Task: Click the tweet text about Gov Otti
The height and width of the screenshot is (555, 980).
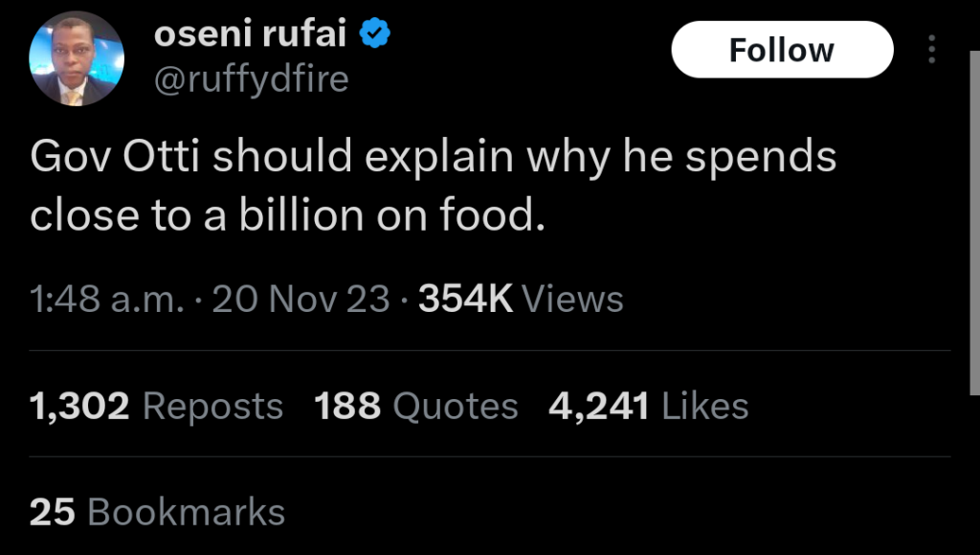Action: (433, 187)
